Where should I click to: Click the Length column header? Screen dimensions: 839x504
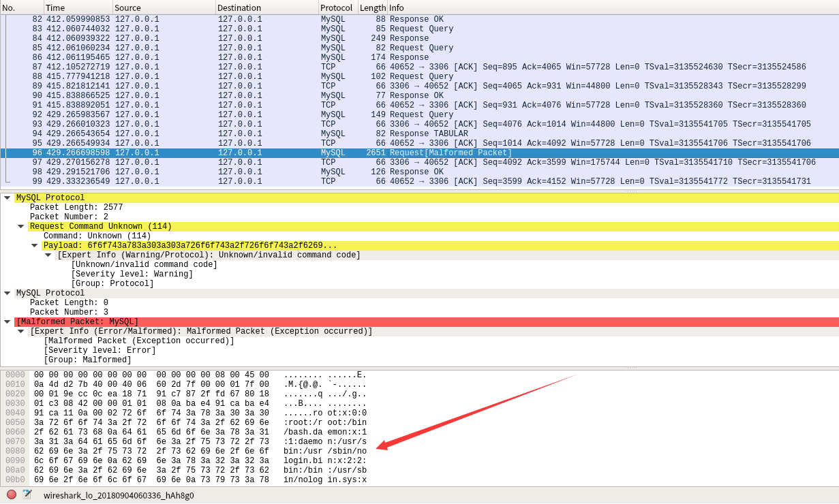click(x=372, y=7)
